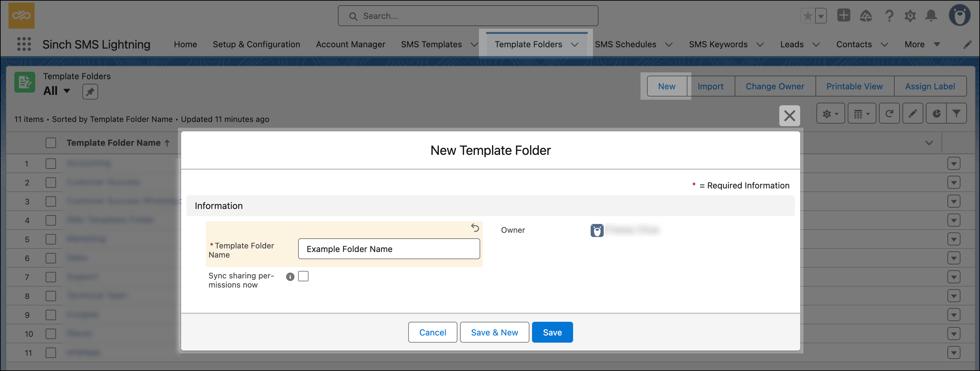The width and height of the screenshot is (980, 371).
Task: Click the undo arrow in the dialog
Action: coord(475,228)
